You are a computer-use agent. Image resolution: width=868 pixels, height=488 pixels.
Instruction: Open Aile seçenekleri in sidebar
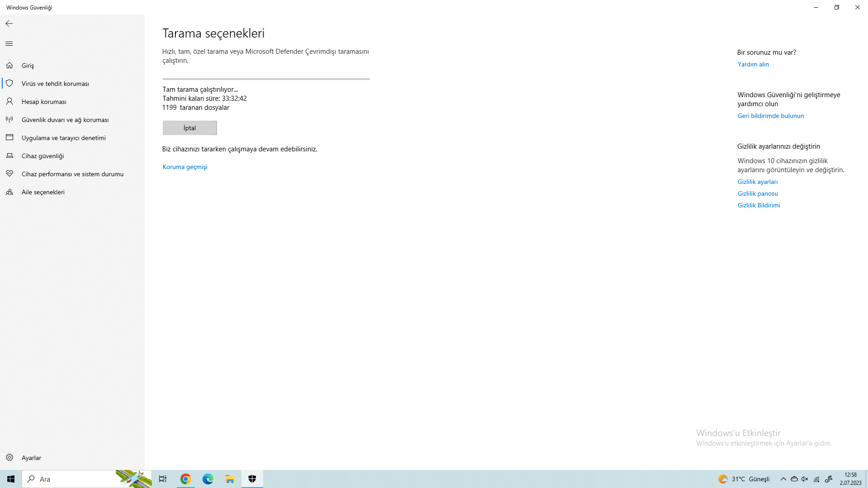pyautogui.click(x=43, y=192)
